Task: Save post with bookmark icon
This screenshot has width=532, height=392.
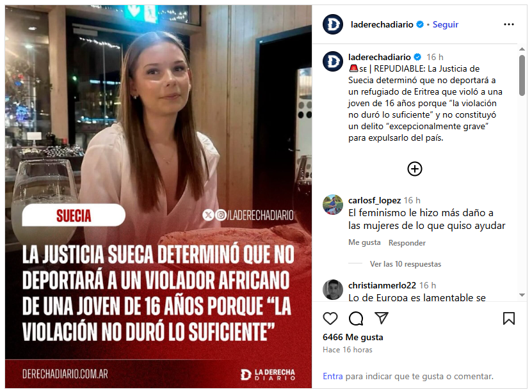Action: [x=508, y=318]
